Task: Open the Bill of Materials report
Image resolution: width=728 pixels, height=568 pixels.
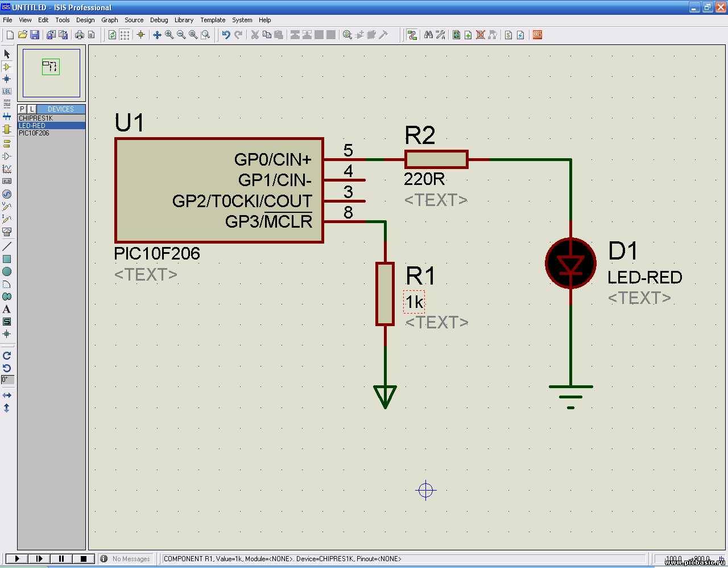Action: (x=508, y=35)
